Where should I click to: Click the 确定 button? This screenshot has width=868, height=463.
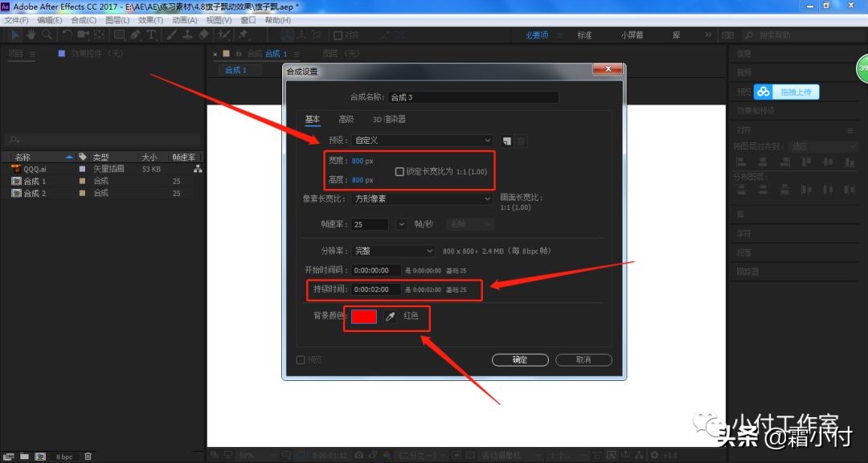point(519,359)
